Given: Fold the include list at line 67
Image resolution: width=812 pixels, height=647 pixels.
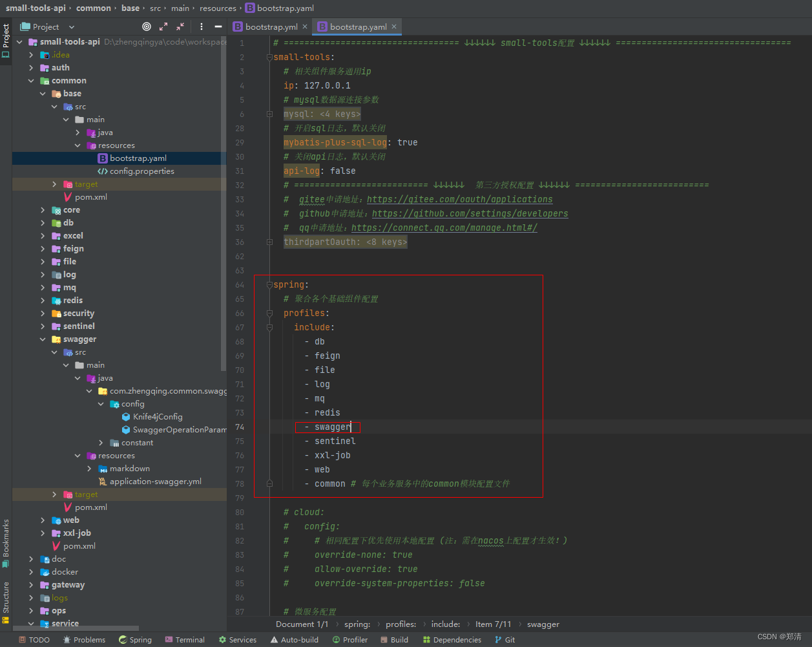Looking at the screenshot, I should [x=269, y=327].
